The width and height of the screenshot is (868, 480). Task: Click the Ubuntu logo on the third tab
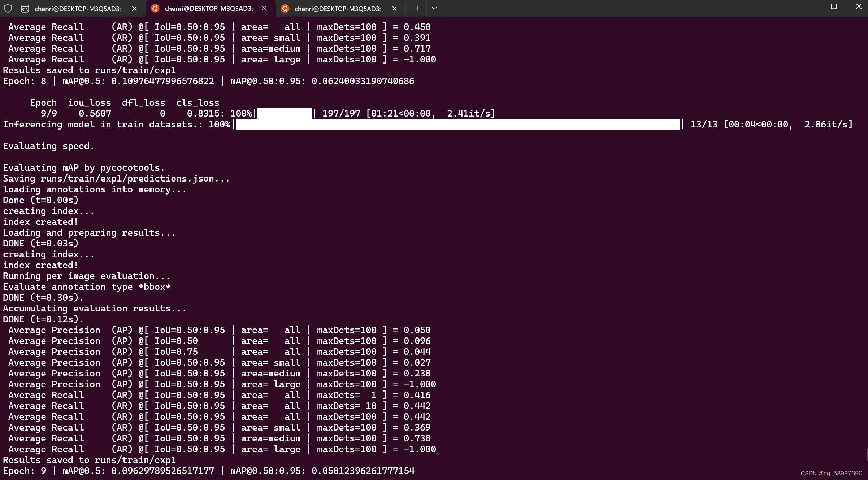285,8
